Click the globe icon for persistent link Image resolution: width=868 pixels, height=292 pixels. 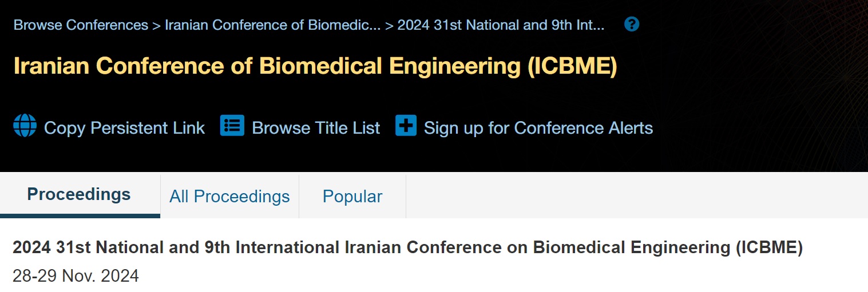(25, 126)
